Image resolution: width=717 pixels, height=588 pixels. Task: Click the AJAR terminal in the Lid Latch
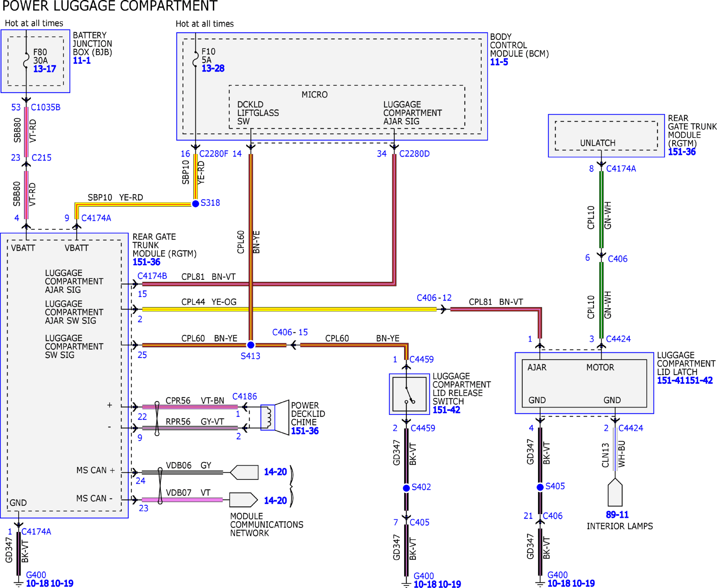pos(537,368)
